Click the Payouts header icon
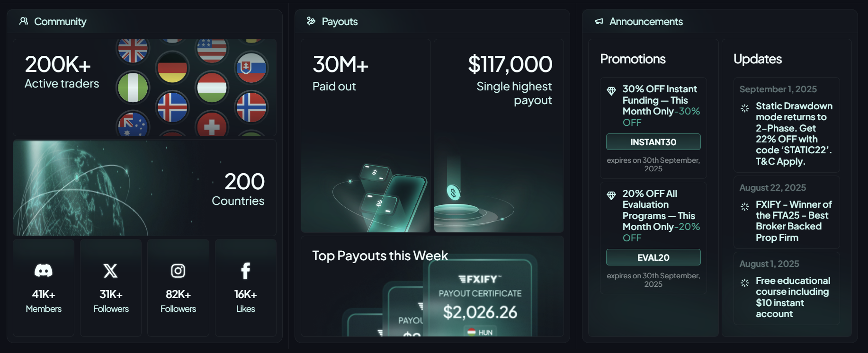868x353 pixels. tap(311, 21)
